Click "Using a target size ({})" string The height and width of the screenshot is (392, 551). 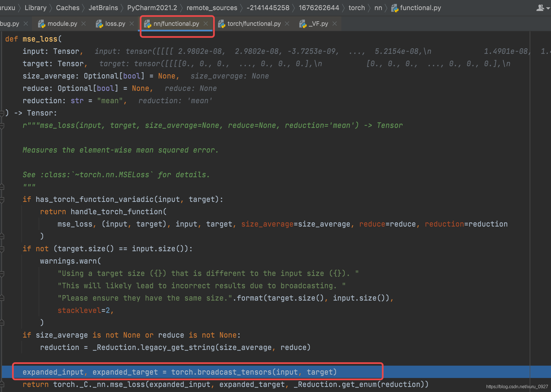[x=208, y=273]
